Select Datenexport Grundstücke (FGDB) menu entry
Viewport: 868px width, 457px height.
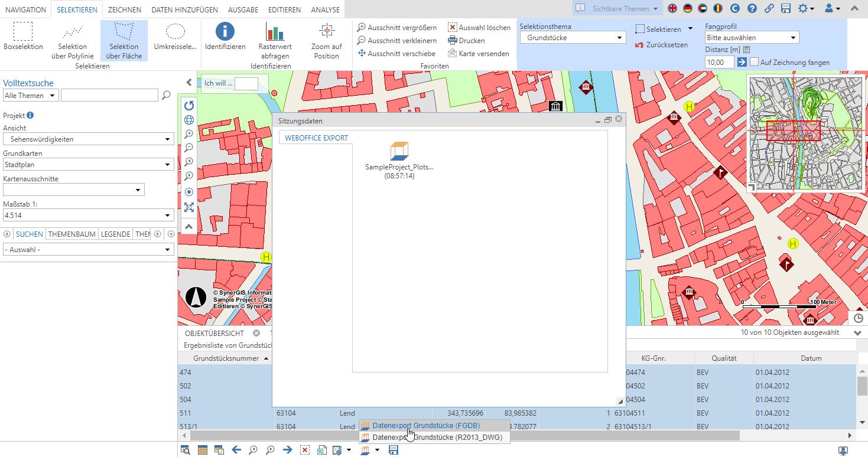click(425, 425)
